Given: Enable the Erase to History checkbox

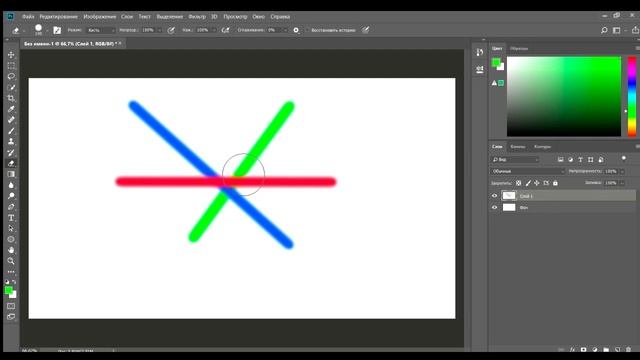Looking at the screenshot, I should (x=307, y=30).
